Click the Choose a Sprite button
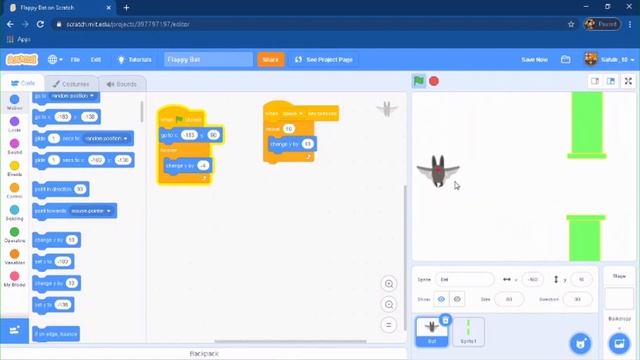This screenshot has height=360, width=640. (580, 343)
